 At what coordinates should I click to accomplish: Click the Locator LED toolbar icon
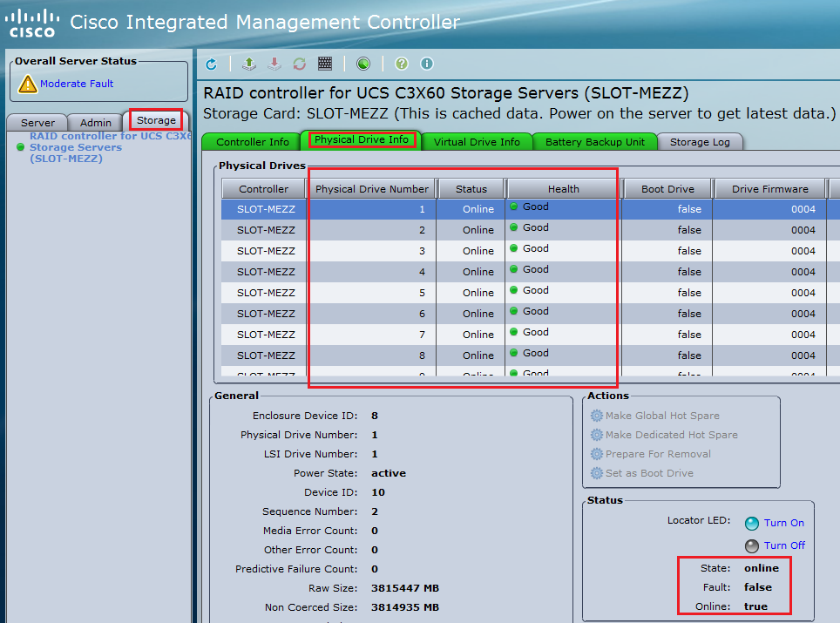point(363,63)
